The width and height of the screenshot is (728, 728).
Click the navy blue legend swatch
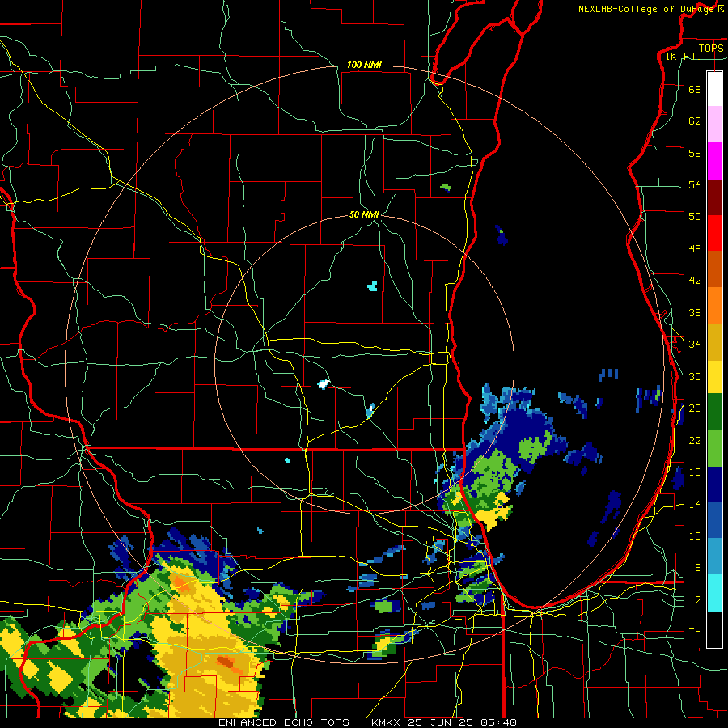pyautogui.click(x=714, y=485)
